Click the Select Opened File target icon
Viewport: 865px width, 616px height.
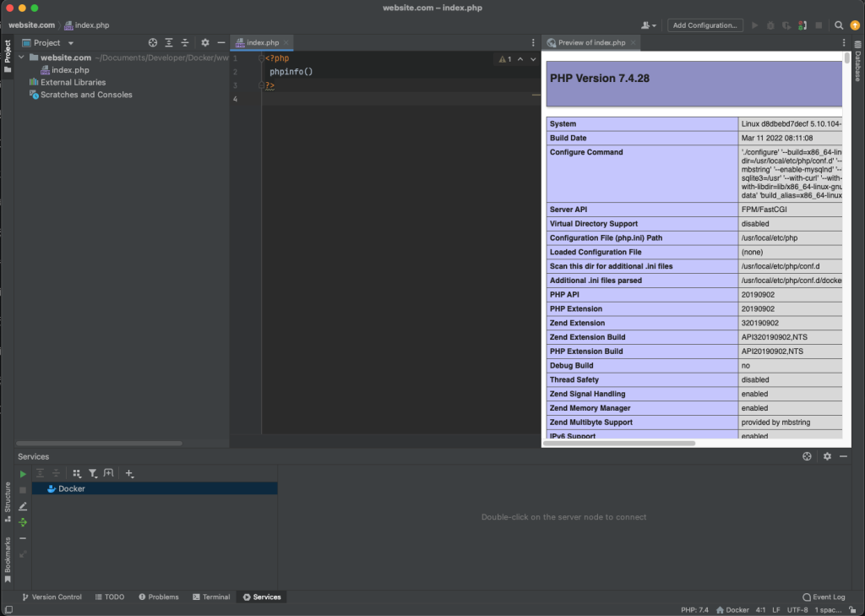tap(153, 42)
